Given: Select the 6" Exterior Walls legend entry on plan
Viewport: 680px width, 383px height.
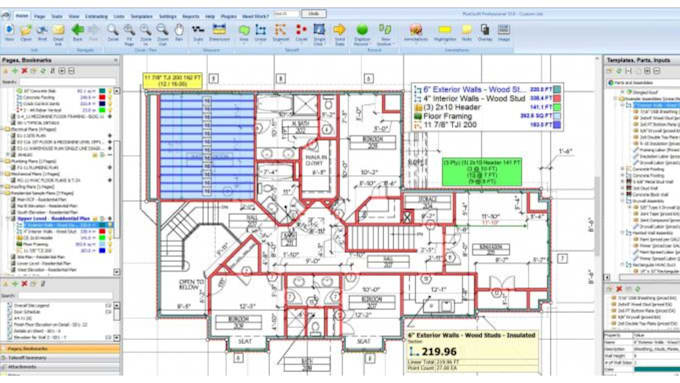Looking at the screenshot, I should click(486, 89).
